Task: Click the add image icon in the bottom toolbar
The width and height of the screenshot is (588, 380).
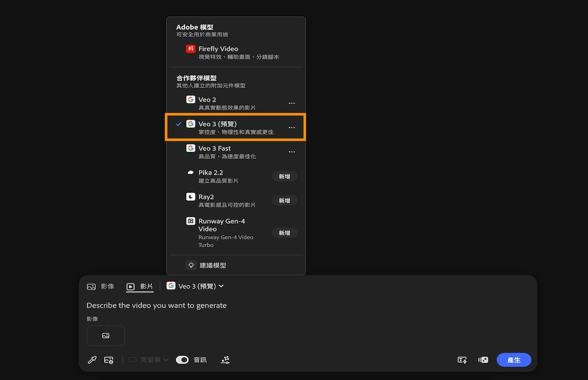Action: click(109, 360)
